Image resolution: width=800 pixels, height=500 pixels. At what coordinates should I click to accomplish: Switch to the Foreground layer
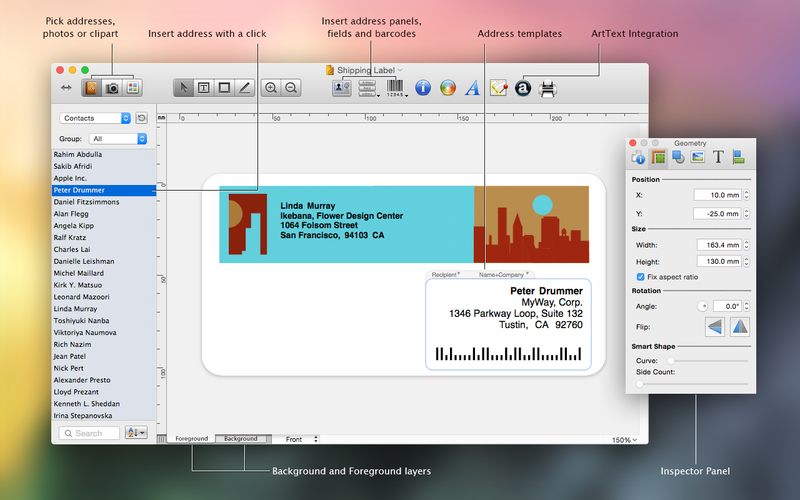[x=191, y=439]
